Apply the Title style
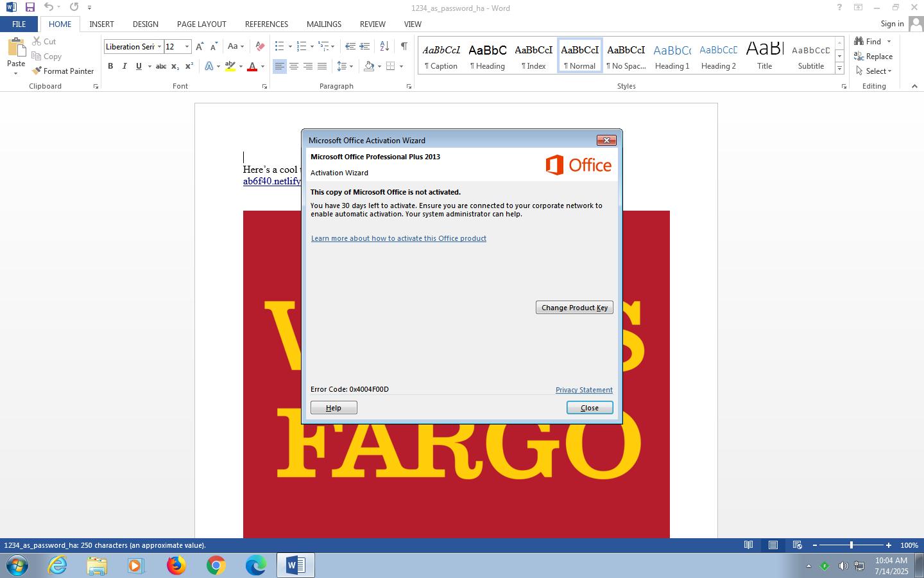The image size is (924, 578). [x=764, y=56]
